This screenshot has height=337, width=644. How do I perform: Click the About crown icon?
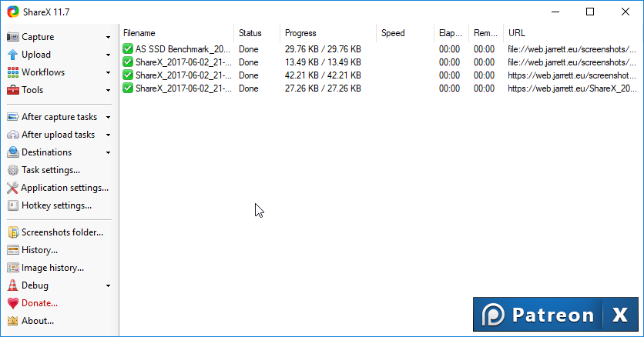point(13,321)
